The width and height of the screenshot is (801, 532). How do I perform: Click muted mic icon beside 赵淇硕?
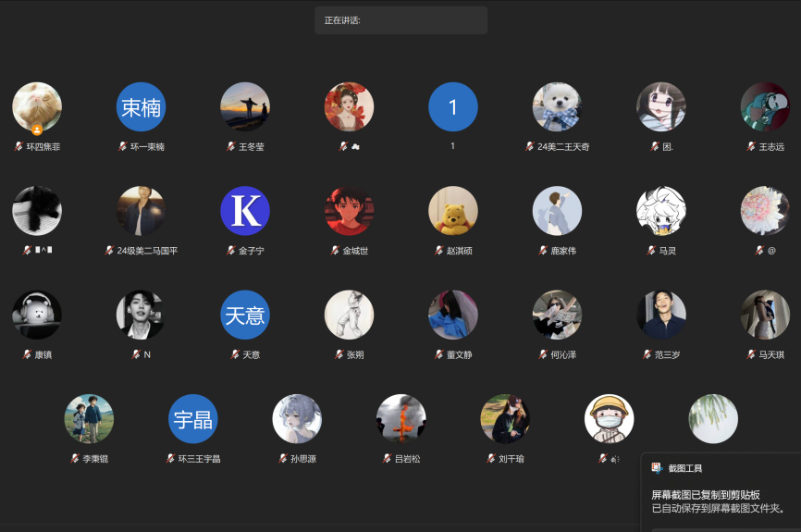pos(439,251)
